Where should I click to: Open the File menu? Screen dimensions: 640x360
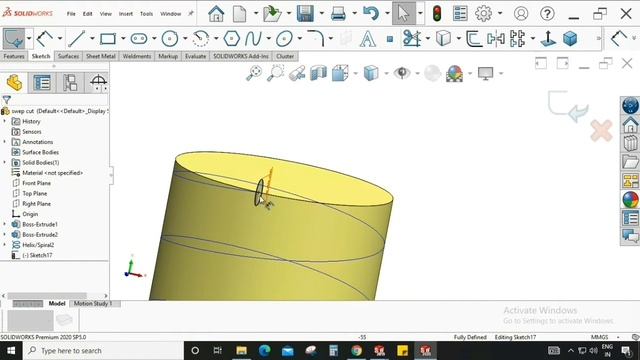[71, 14]
